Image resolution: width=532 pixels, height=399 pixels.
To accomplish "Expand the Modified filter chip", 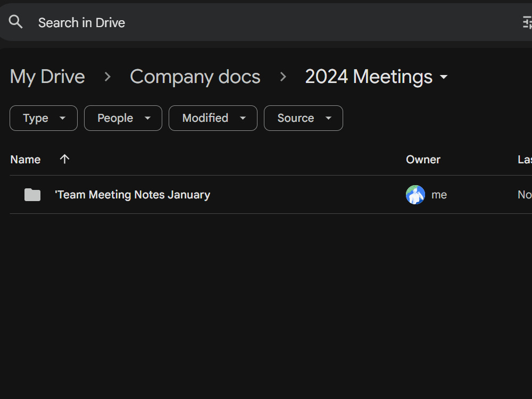I will click(x=213, y=118).
